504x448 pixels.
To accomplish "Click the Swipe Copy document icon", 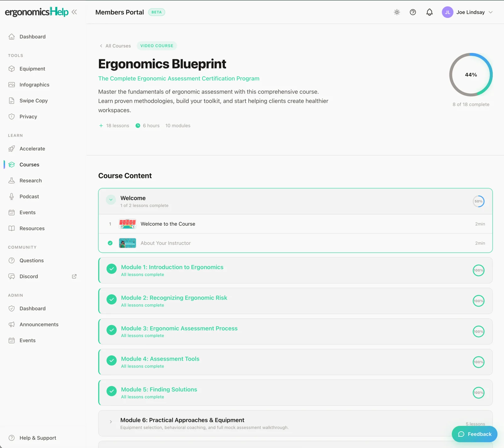I will (x=12, y=101).
